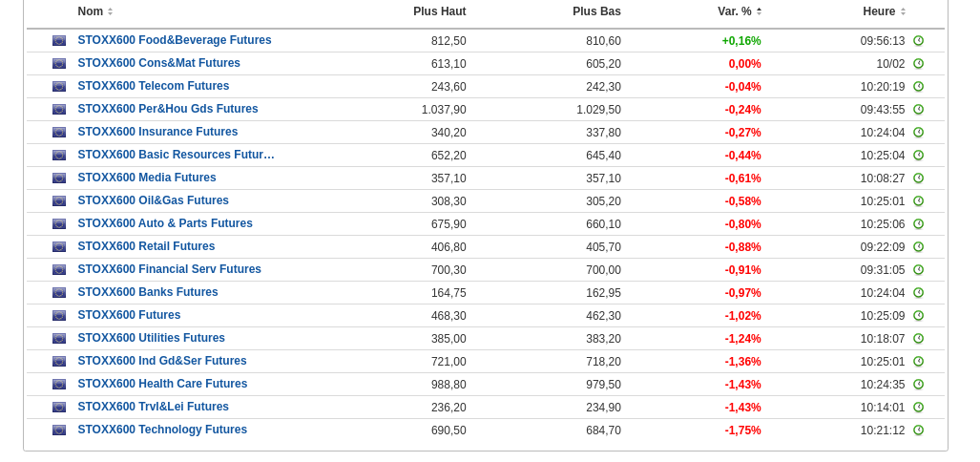Click the flag icon beside Oil&Gas Futures
The width and height of the screenshot is (980, 462).
(x=59, y=201)
